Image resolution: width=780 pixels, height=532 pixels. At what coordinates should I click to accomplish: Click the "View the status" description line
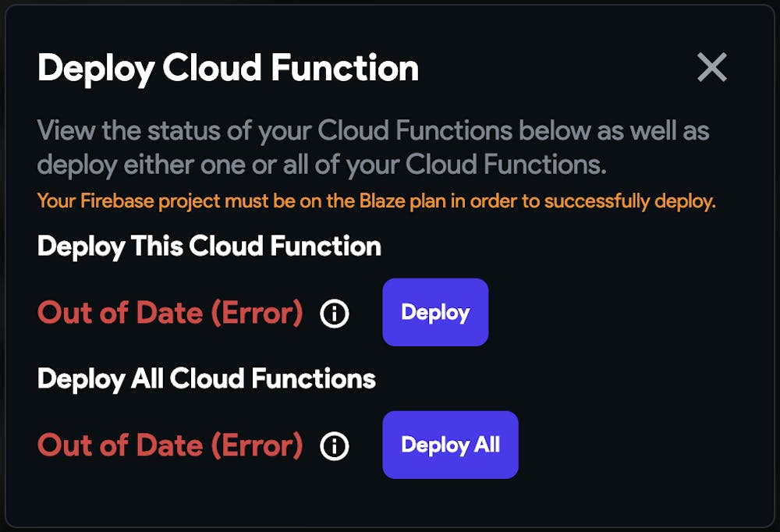point(373,130)
